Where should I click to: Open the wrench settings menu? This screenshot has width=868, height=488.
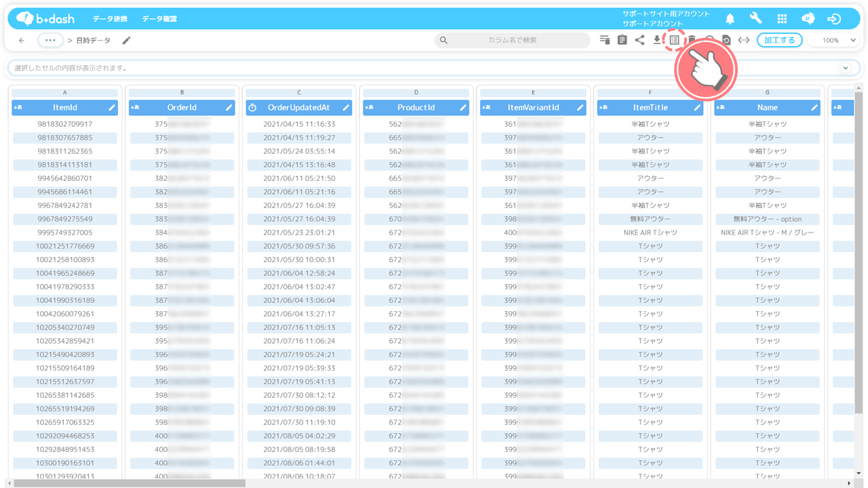pyautogui.click(x=755, y=19)
